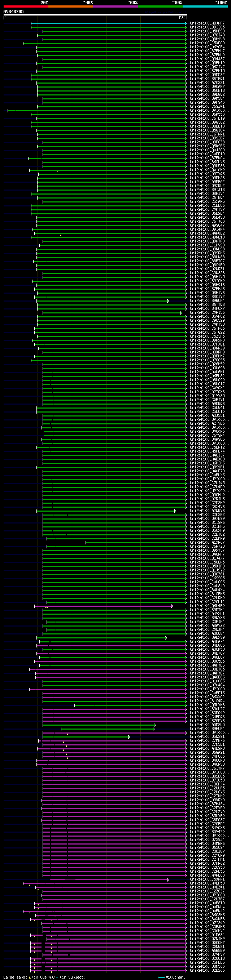
Task: Click hit label UniRef100_A8JAF7
Action: coord(207,23)
